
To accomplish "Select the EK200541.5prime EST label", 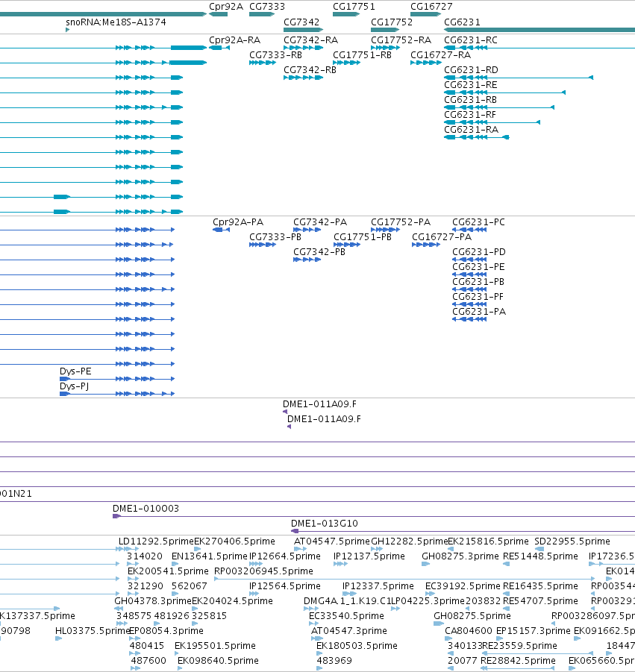I will pos(168,571).
